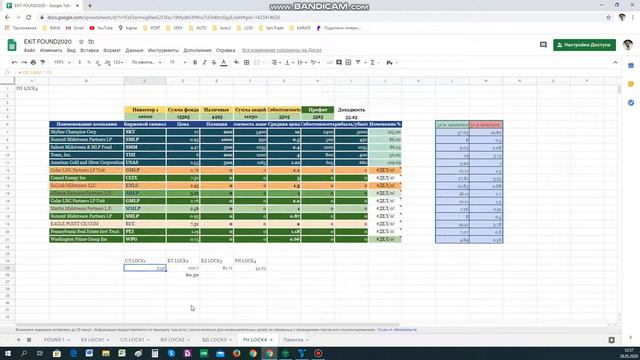Open the zoom level dropdown

pos(62,62)
